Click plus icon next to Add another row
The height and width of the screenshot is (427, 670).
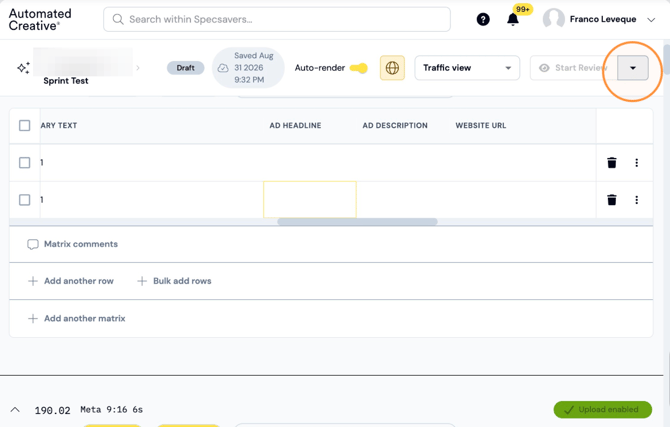point(32,281)
